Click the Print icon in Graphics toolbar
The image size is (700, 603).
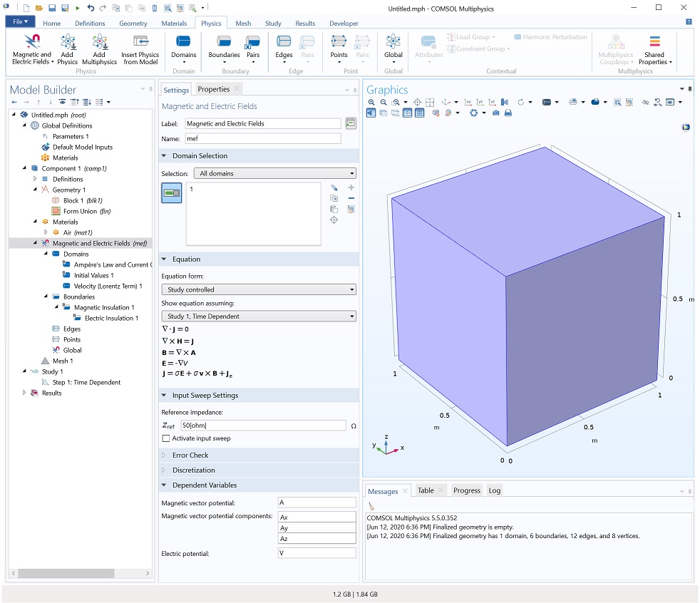pos(508,113)
